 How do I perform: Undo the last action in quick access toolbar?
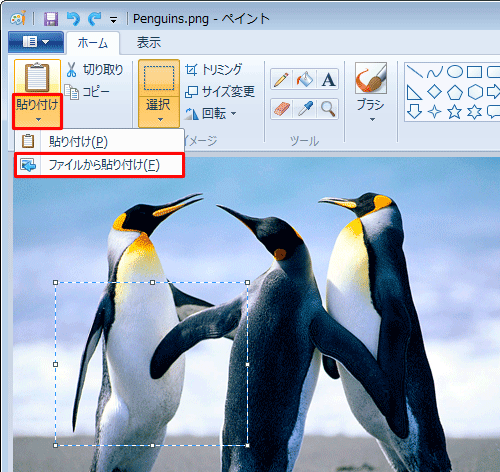(x=73, y=19)
